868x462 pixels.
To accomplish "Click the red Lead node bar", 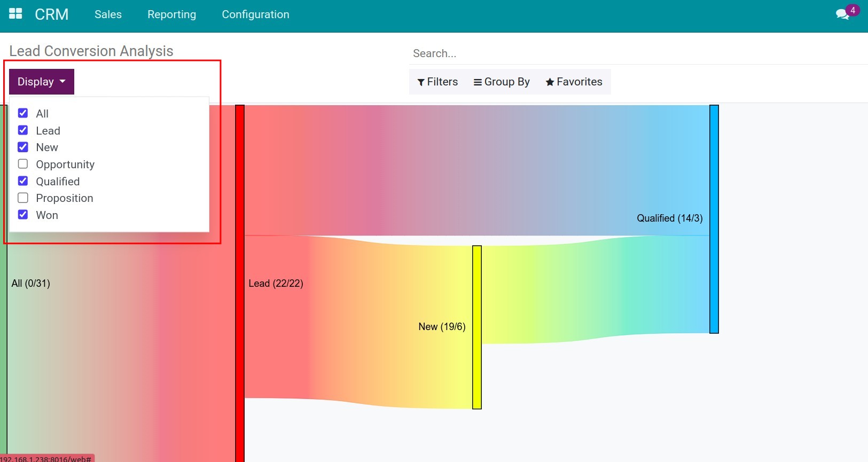I will (x=240, y=283).
